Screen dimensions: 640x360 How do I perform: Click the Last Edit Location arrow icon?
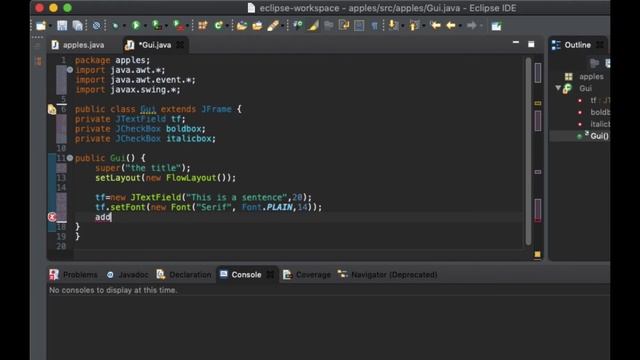pos(435,26)
